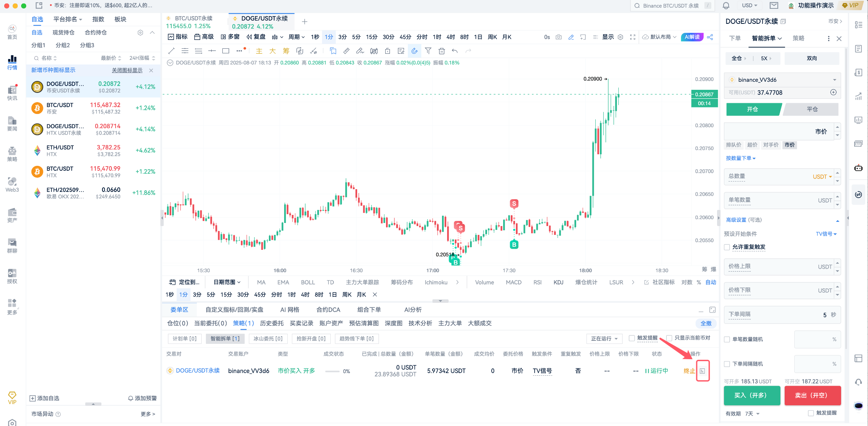Select the trend line drawing tool
This screenshot has width=868, height=426.
tap(171, 51)
